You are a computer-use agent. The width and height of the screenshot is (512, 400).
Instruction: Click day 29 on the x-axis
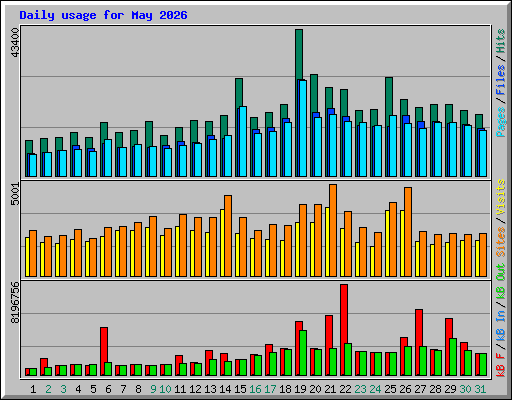pyautogui.click(x=450, y=389)
